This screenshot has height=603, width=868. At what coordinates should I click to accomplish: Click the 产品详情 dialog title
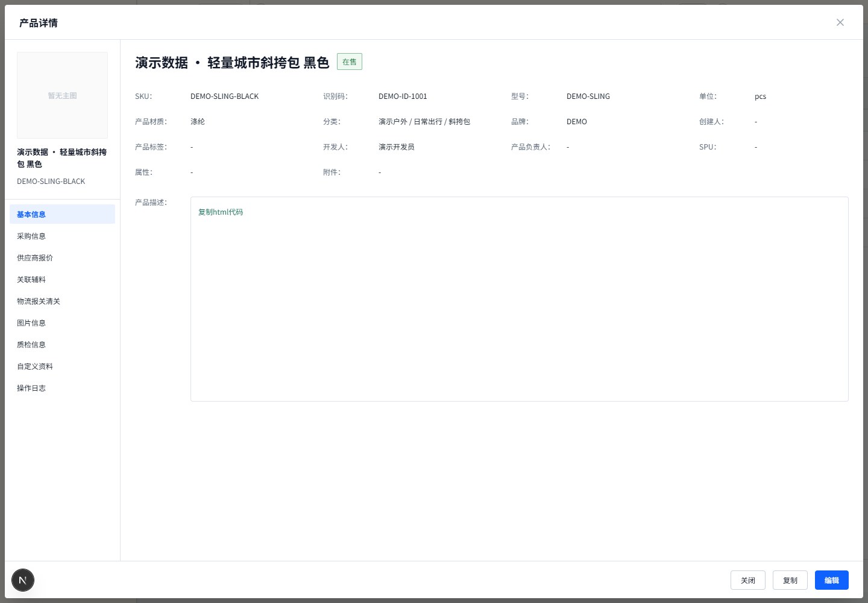39,23
